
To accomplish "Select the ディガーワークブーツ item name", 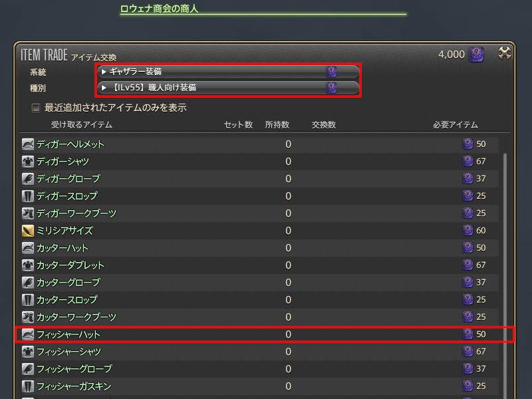I will (76, 213).
